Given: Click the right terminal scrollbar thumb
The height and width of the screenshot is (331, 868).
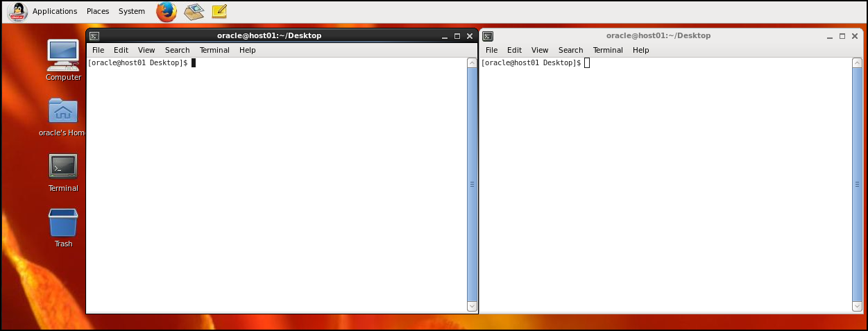Looking at the screenshot, I should click(x=857, y=185).
